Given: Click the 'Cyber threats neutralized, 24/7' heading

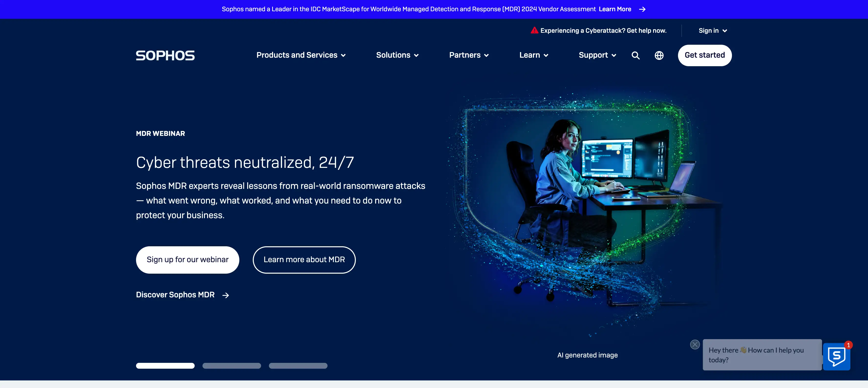Looking at the screenshot, I should coord(245,162).
